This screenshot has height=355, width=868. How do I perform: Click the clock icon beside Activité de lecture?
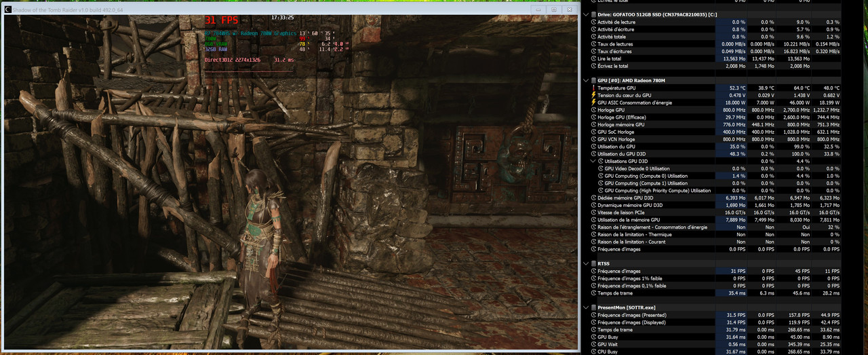[x=594, y=22]
